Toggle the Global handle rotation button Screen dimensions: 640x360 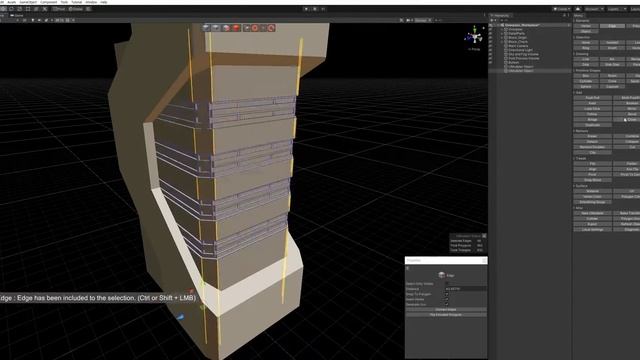pos(76,9)
